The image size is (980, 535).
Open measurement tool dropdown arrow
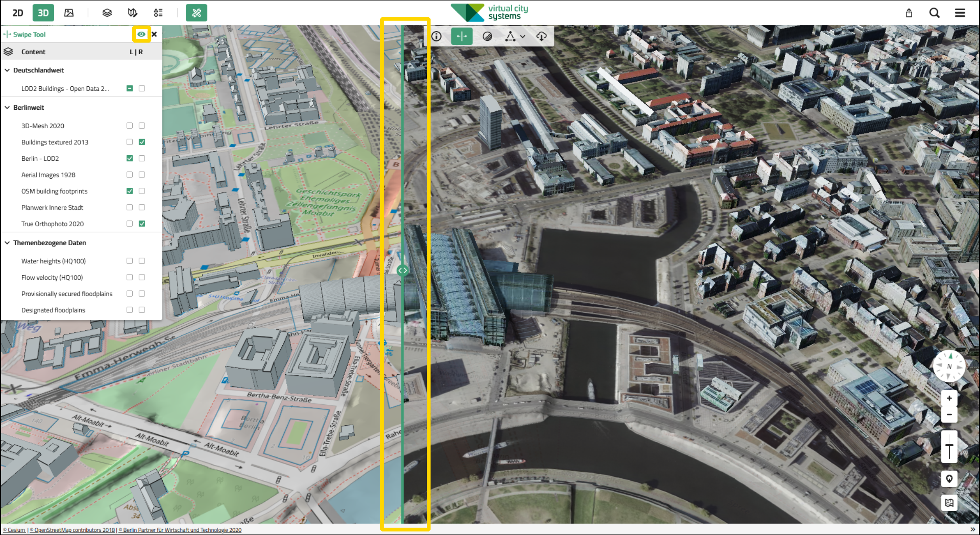pyautogui.click(x=523, y=36)
